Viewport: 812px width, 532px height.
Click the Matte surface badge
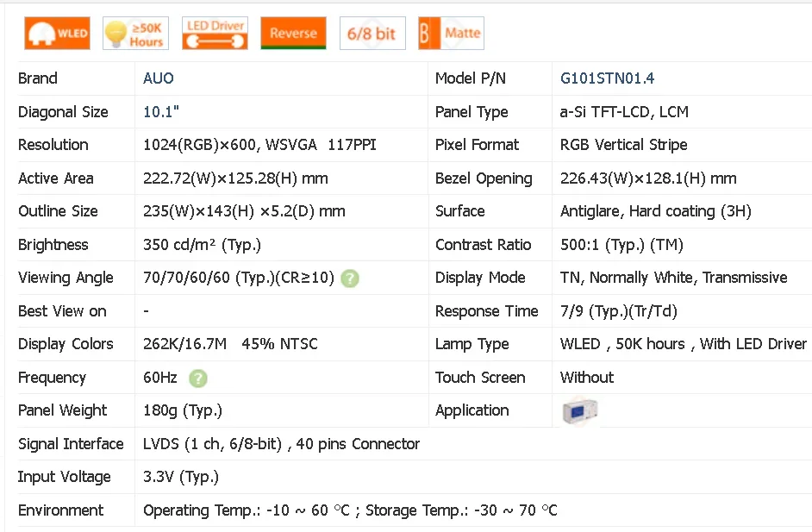(x=451, y=33)
